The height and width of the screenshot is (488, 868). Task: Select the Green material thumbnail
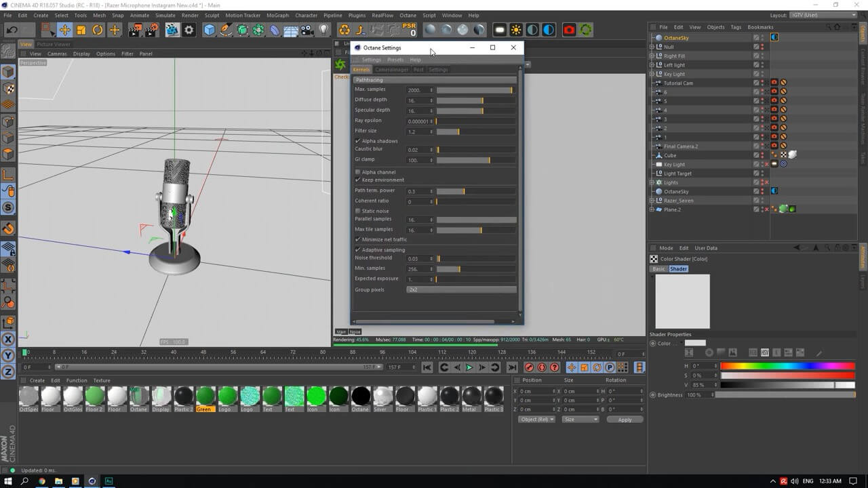[x=204, y=396]
